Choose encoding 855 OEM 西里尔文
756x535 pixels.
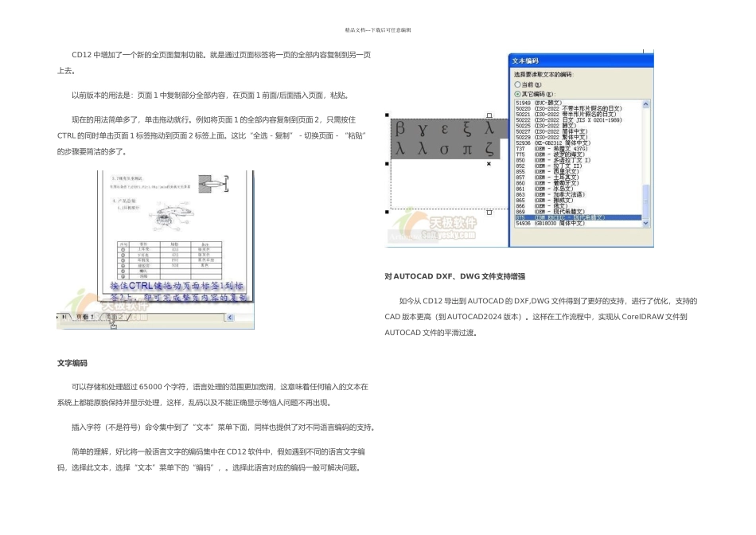(x=578, y=172)
